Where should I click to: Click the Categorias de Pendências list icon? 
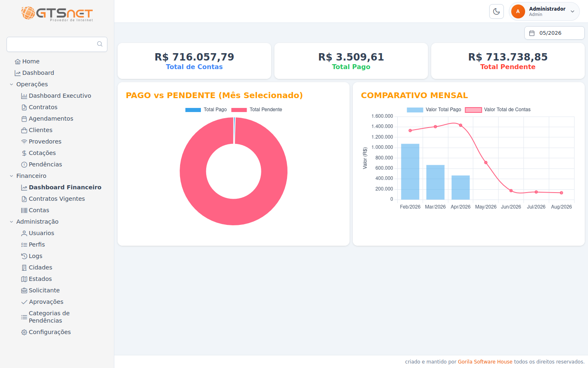24,317
